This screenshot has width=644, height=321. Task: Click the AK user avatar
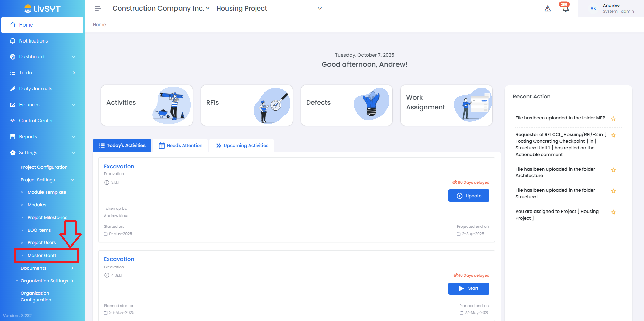pos(593,9)
